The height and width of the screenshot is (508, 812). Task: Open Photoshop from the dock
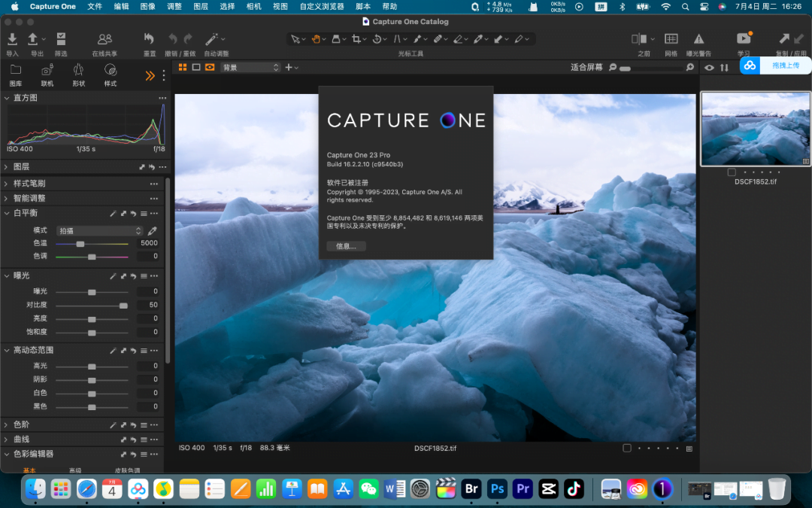tap(497, 488)
